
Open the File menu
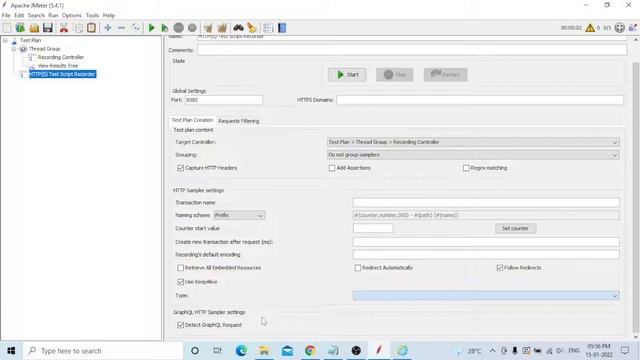(6, 15)
